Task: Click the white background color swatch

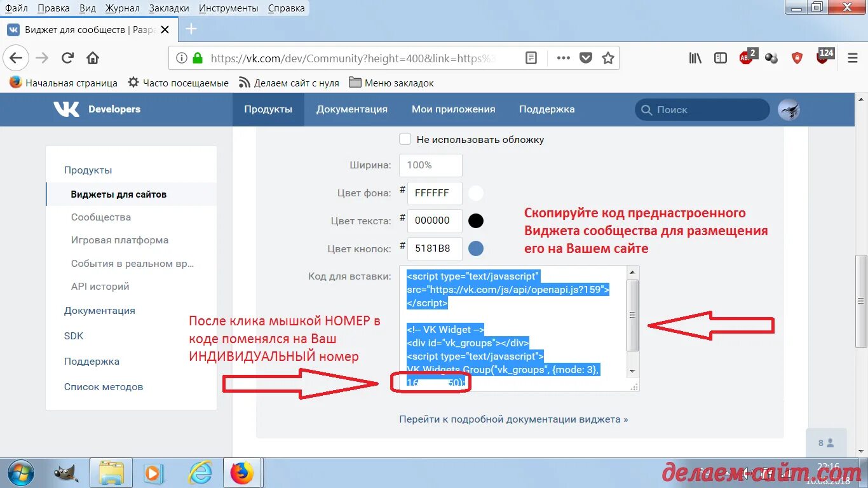Action: pyautogui.click(x=476, y=193)
